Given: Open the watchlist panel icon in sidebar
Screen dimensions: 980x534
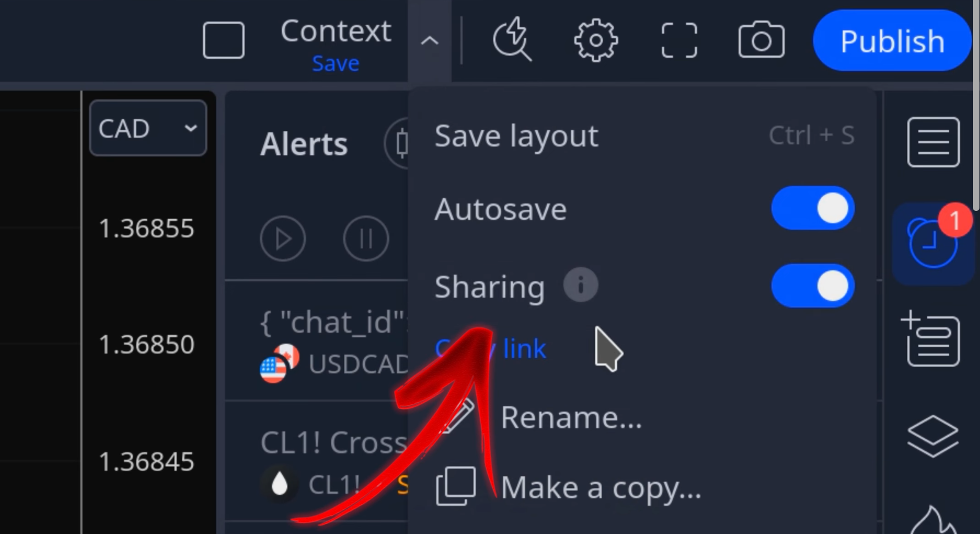Looking at the screenshot, I should pos(933,142).
